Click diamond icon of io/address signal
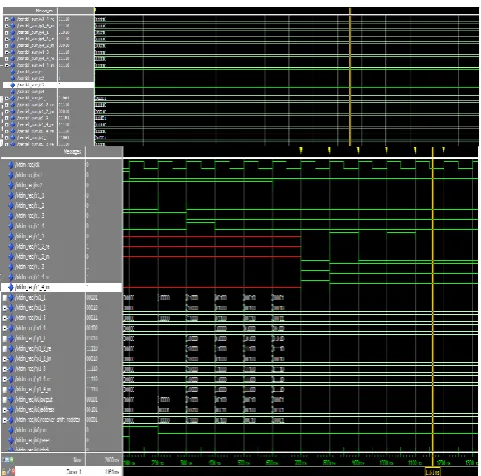 coord(11,410)
